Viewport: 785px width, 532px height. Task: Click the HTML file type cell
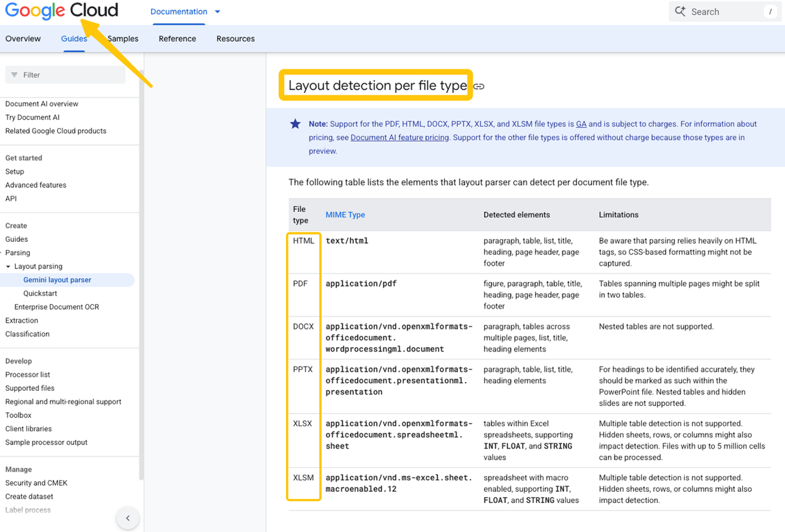coord(304,241)
